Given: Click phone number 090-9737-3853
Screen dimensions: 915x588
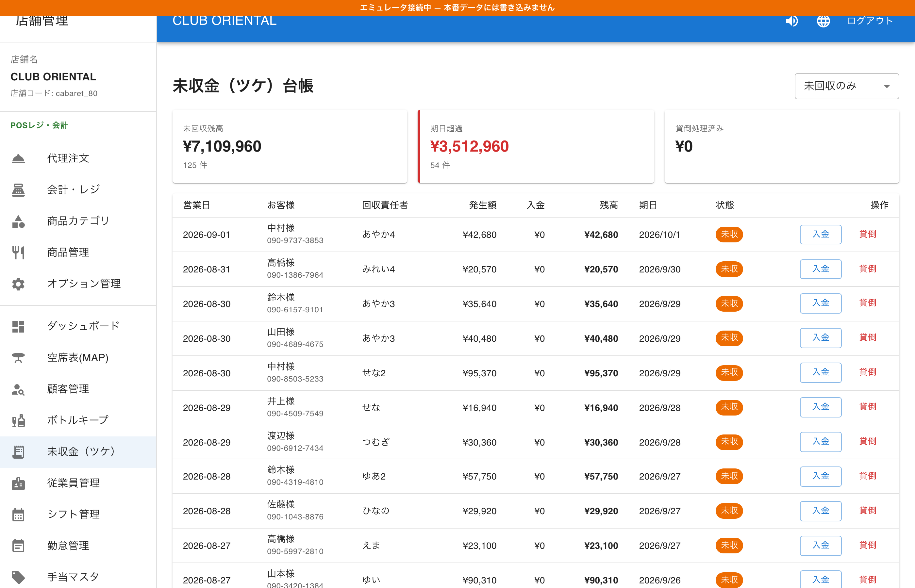Looking at the screenshot, I should [x=295, y=240].
